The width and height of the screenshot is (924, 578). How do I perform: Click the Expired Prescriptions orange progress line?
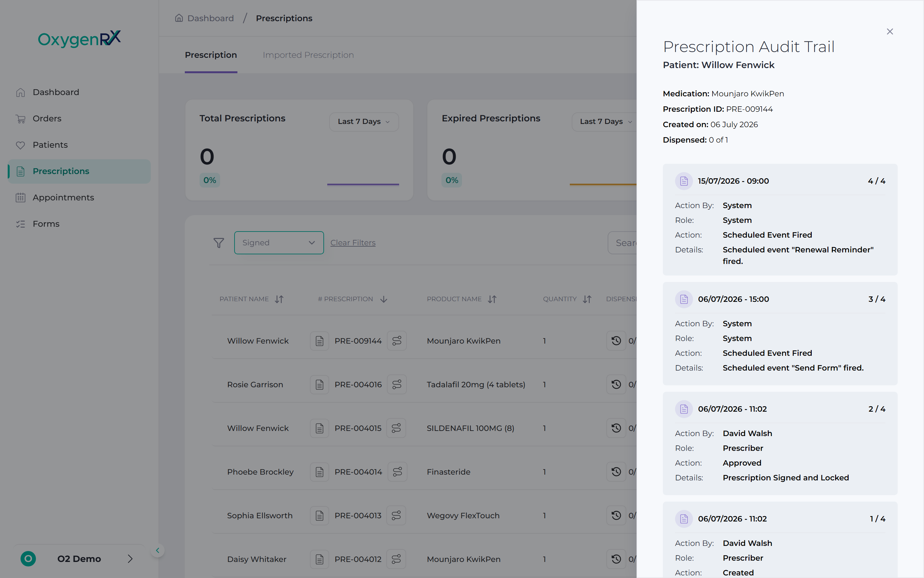coord(603,184)
